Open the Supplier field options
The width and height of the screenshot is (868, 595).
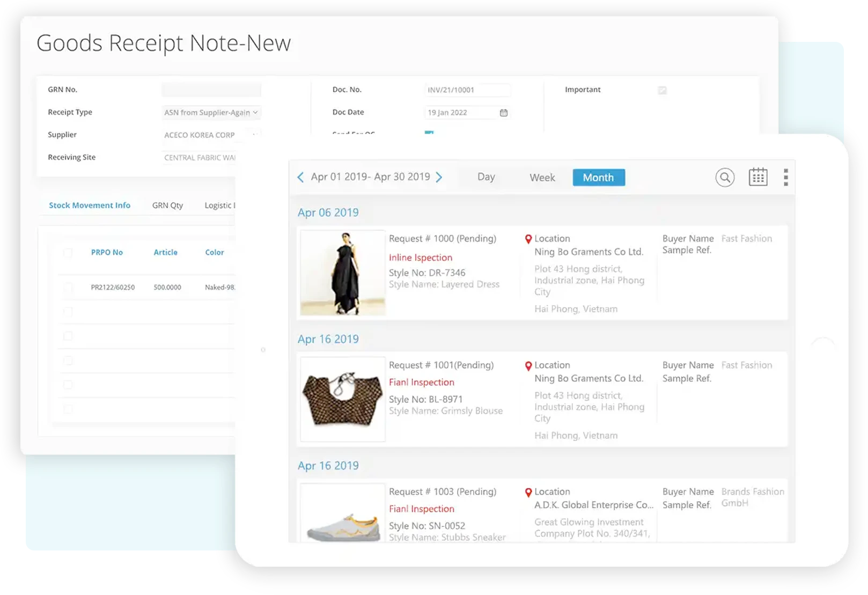[255, 135]
